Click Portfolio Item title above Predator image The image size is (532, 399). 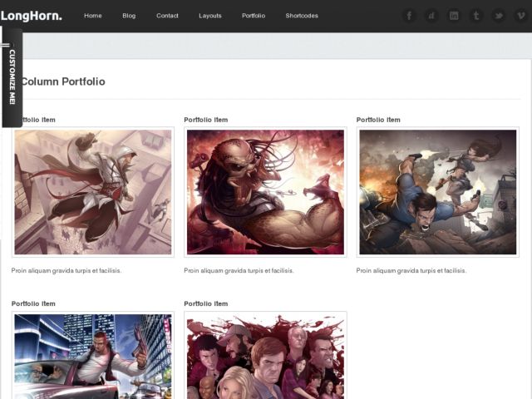206,120
